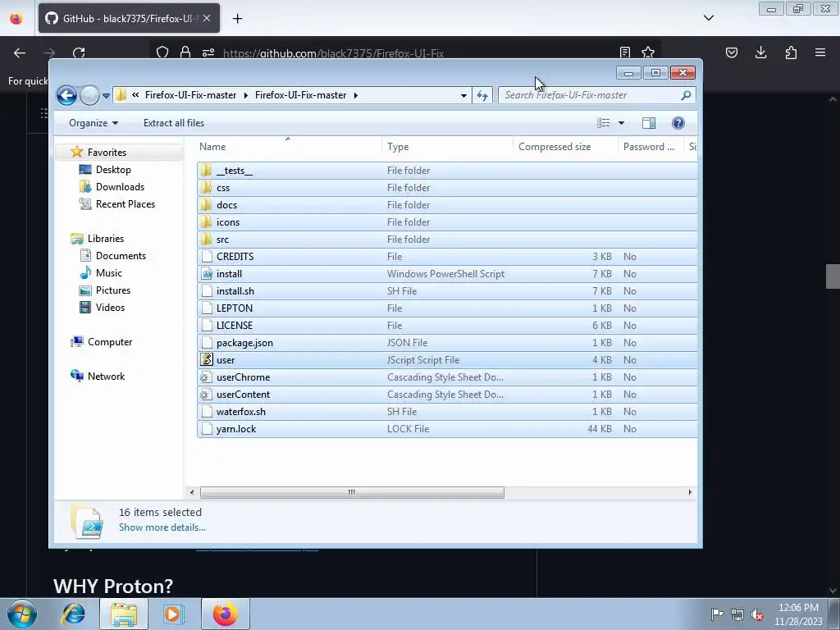Open Music library
The width and height of the screenshot is (840, 630).
[x=109, y=273]
